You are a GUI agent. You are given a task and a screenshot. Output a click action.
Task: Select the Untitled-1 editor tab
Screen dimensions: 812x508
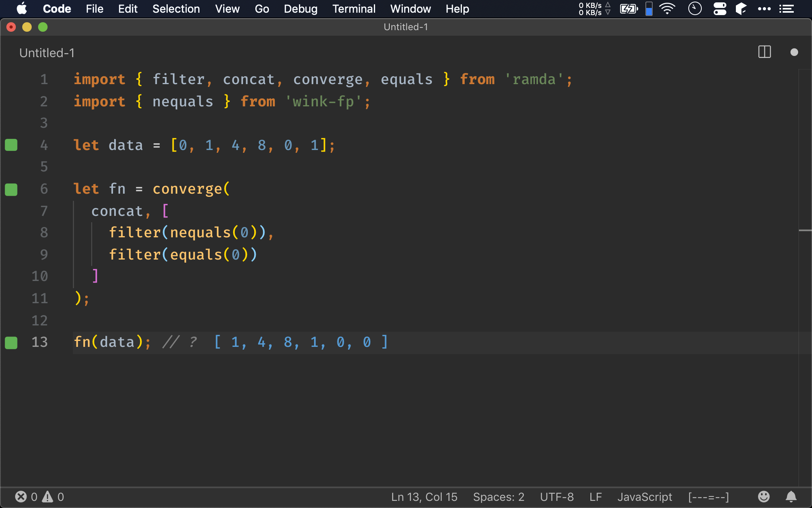(47, 53)
